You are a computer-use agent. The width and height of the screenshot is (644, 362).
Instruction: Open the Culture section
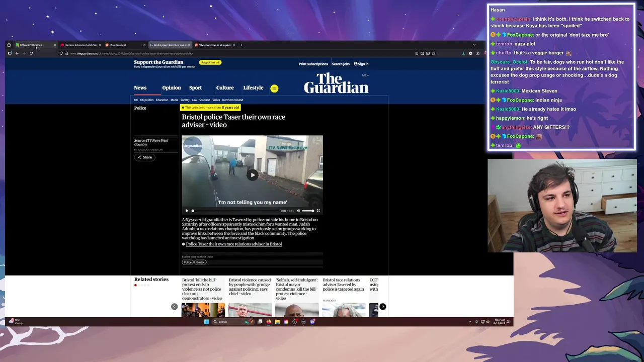click(x=225, y=88)
